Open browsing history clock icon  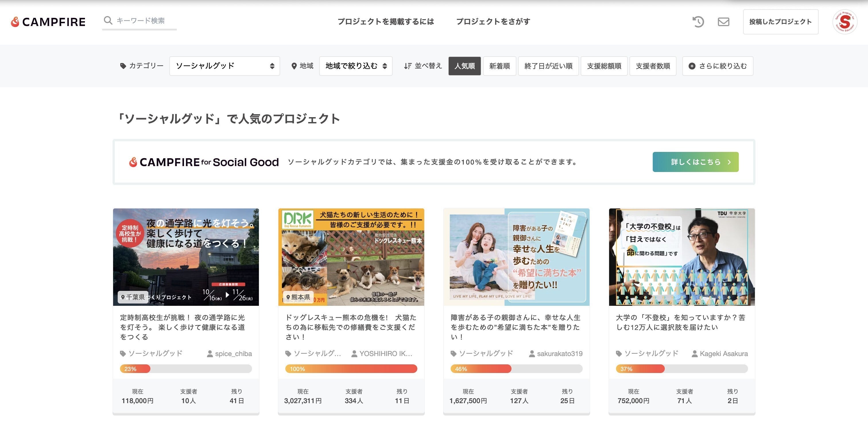pos(698,22)
